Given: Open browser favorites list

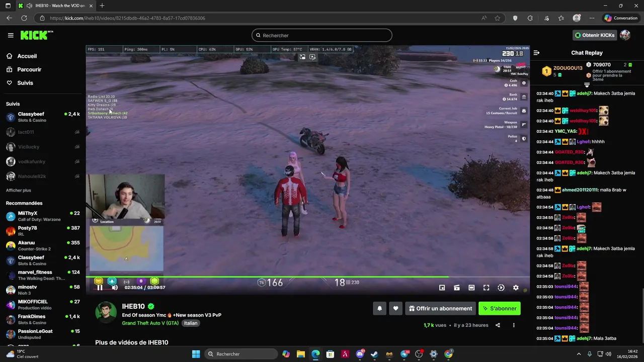Looking at the screenshot, I should click(x=561, y=18).
